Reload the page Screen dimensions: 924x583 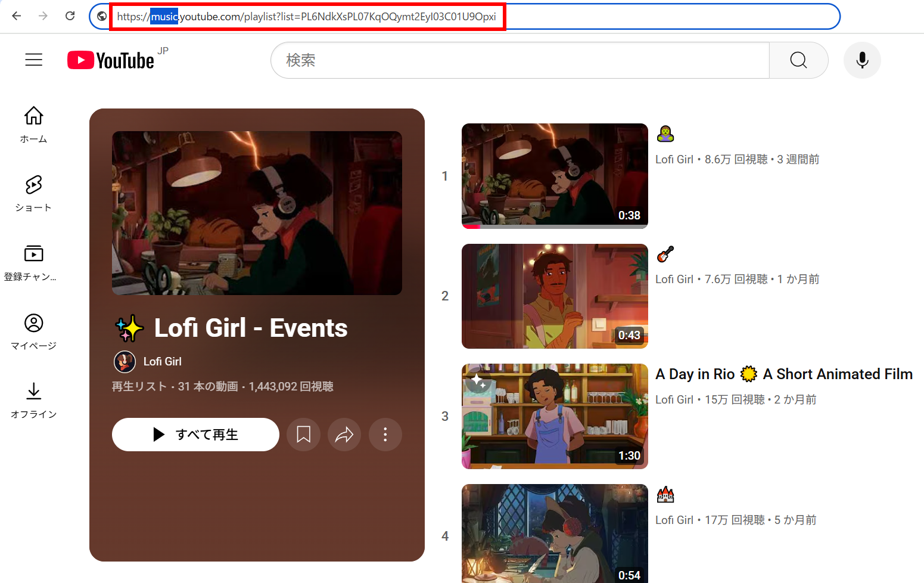(x=70, y=16)
